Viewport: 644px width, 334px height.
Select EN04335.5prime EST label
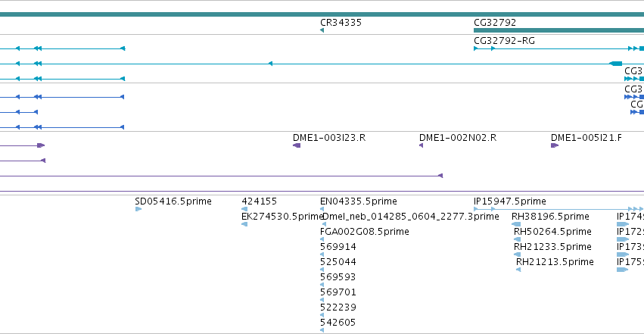click(x=359, y=201)
